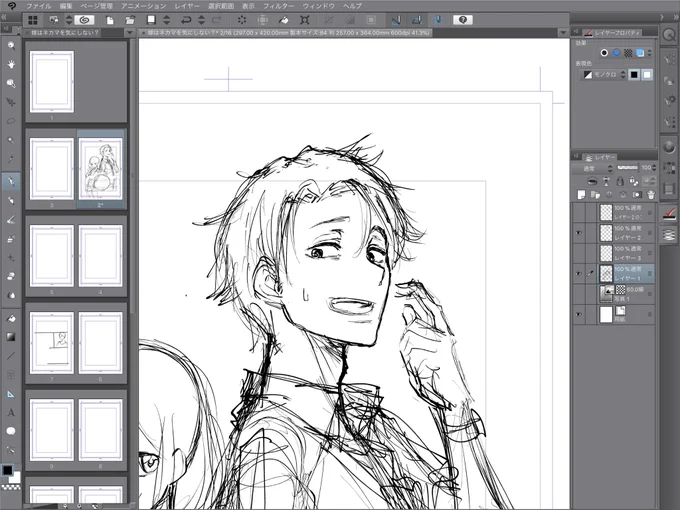
Task: Select the Figure line tool
Action: 11,356
